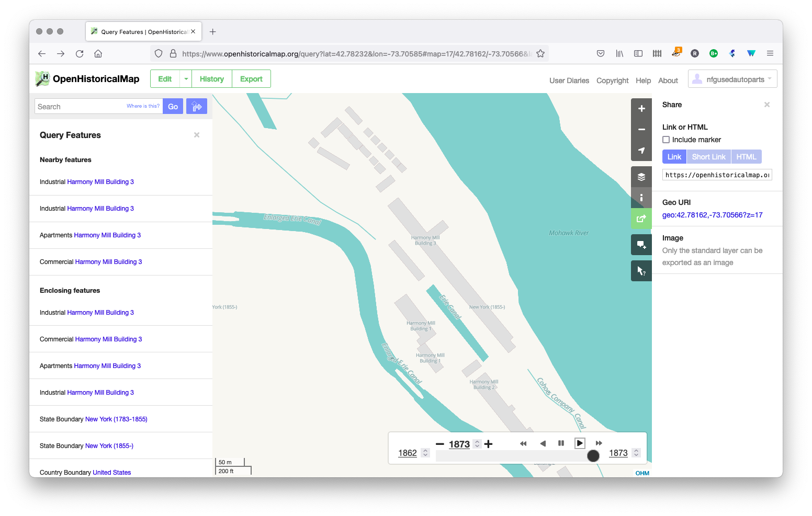Open the Harmony Mill Building 3 apartments link
The width and height of the screenshot is (812, 516).
tap(107, 235)
